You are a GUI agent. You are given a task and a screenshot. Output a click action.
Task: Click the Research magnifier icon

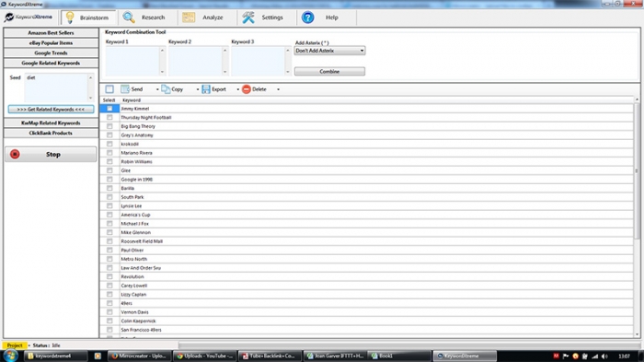click(129, 18)
